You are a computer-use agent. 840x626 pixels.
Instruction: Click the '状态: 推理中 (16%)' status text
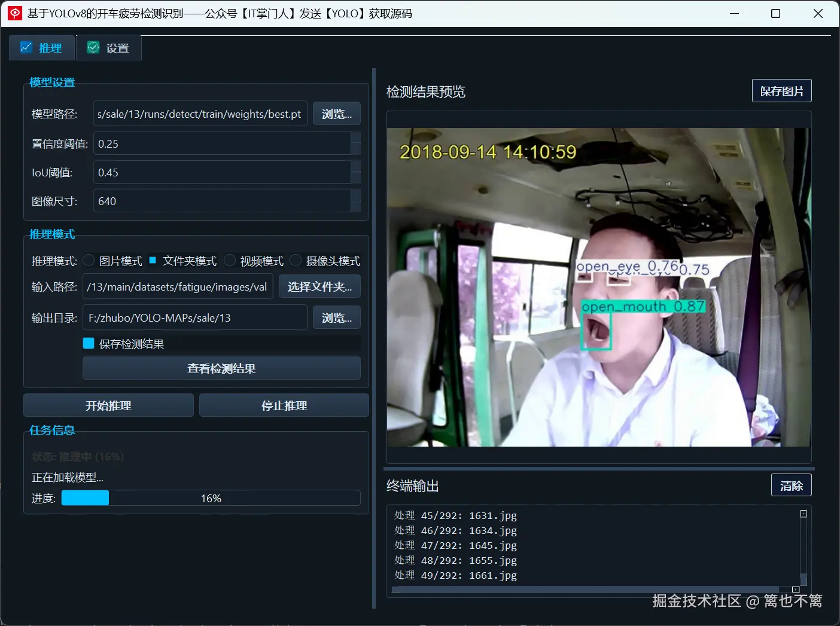pyautogui.click(x=78, y=457)
